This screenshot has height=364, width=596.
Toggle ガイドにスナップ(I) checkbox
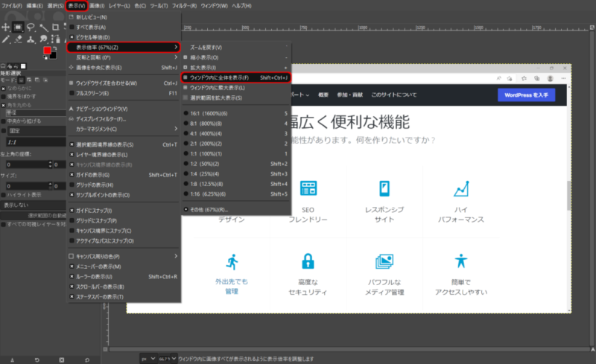72,211
